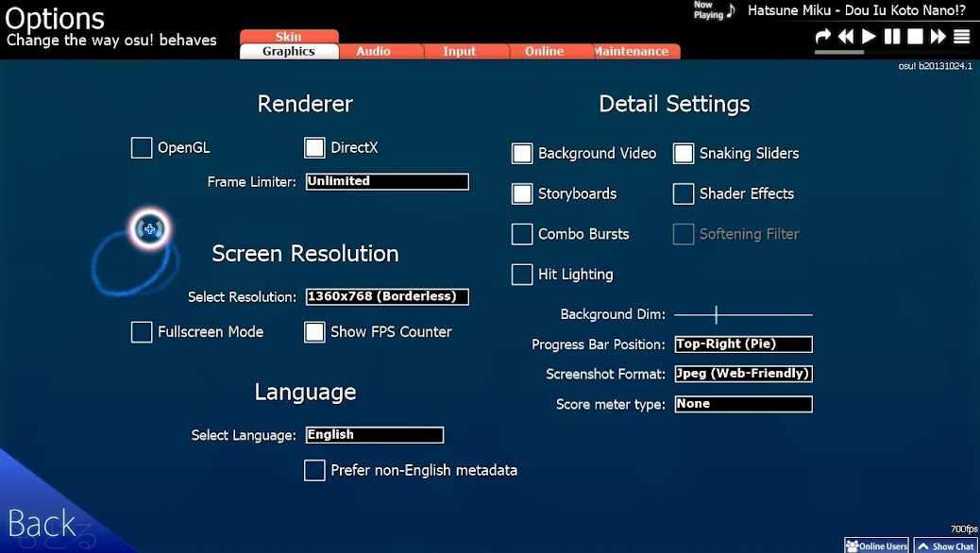Switch to the Maintenance tab
Viewport: 980px width, 553px height.
[632, 51]
